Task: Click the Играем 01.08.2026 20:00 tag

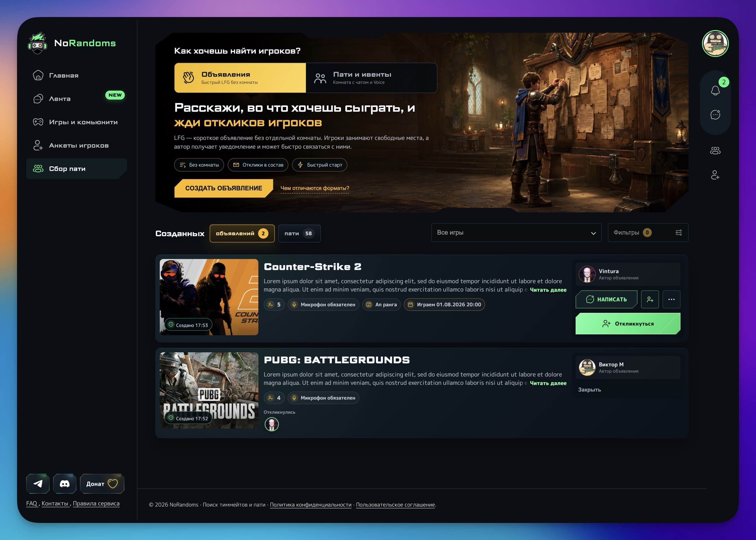Action: (444, 305)
